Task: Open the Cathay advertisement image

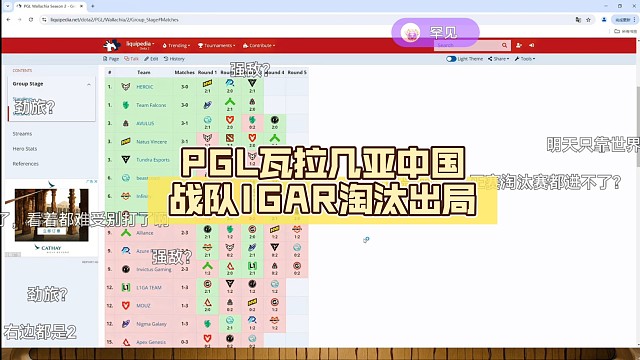Action: (x=51, y=215)
